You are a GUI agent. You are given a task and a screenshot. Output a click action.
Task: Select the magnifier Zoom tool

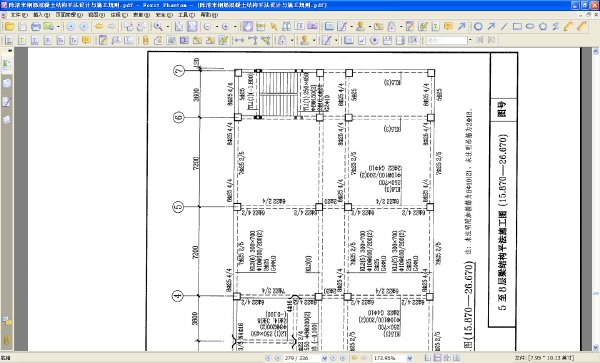[158, 26]
